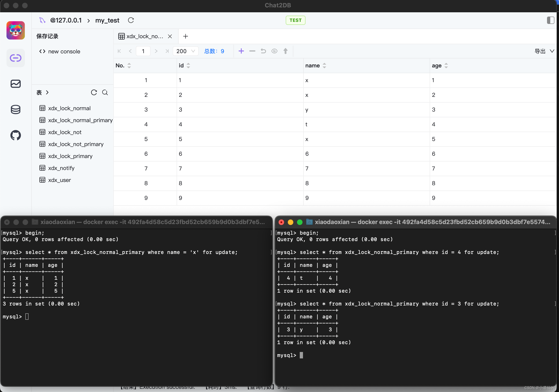
Task: Sort by the id column
Action: [188, 66]
